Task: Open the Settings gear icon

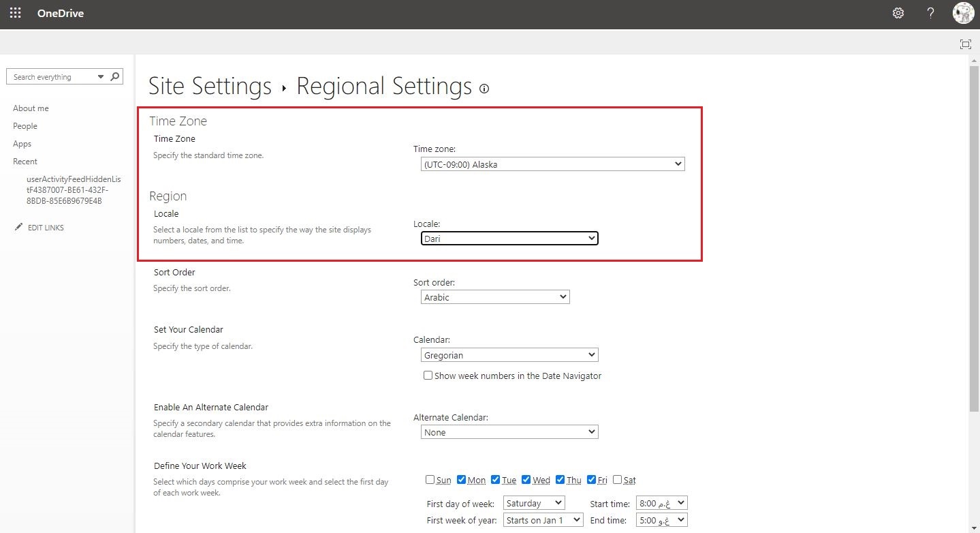Action: click(x=898, y=12)
